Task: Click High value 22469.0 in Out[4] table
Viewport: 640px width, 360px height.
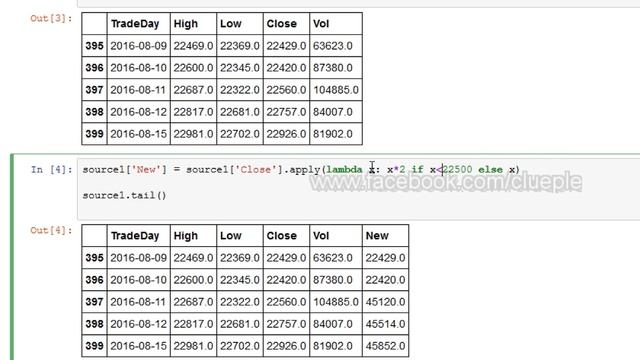Action: pos(193,258)
